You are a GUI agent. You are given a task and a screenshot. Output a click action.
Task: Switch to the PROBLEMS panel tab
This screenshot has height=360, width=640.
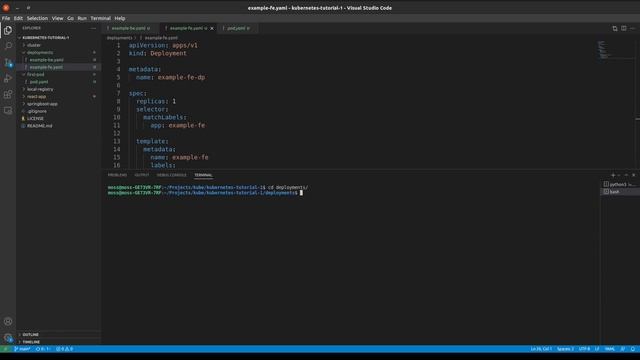click(117, 175)
